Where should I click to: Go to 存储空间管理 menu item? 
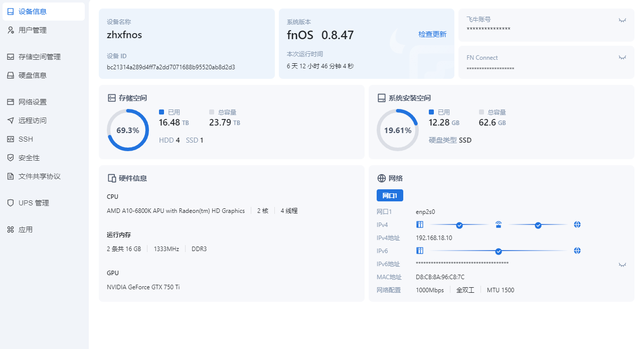(44, 57)
